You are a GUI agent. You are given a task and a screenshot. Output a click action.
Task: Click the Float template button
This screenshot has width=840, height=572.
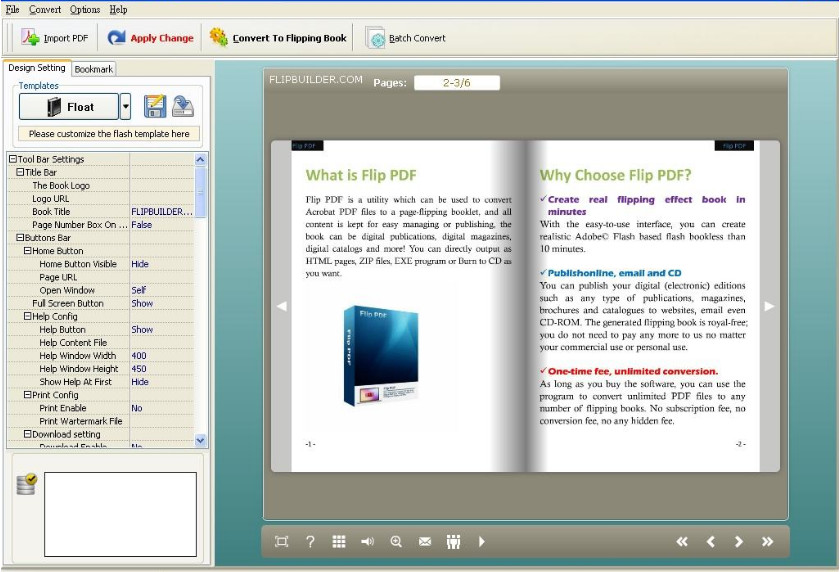(x=69, y=107)
